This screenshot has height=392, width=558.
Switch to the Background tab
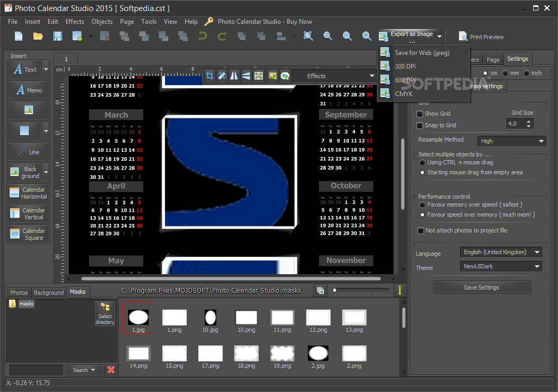[49, 293]
